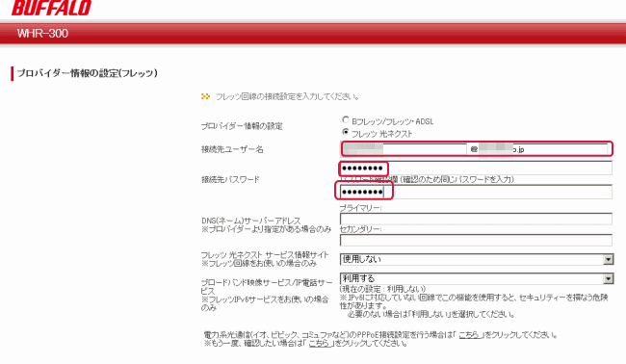626x364 pixels.
Task: Click the こちら link to confirm again
Action: [320, 343]
